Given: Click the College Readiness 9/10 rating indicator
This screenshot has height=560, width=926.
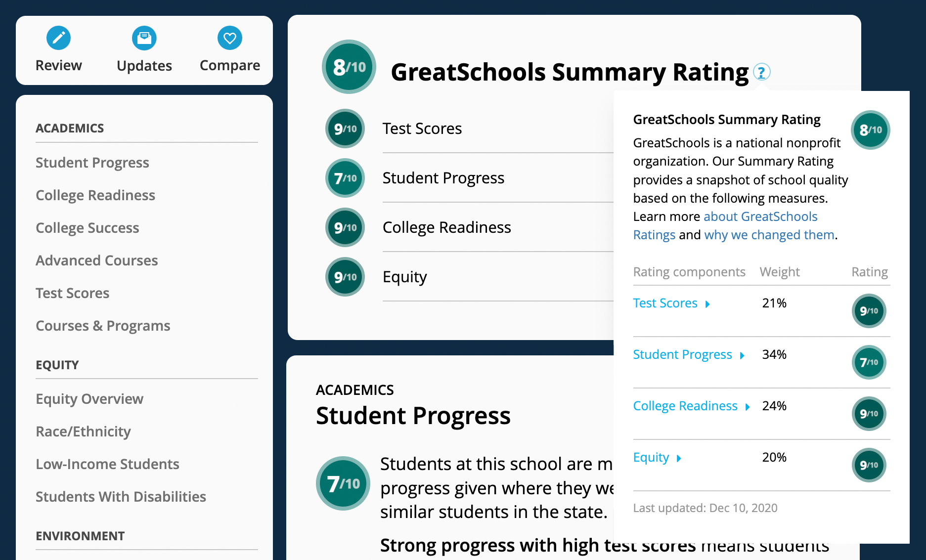Looking at the screenshot, I should (x=869, y=414).
